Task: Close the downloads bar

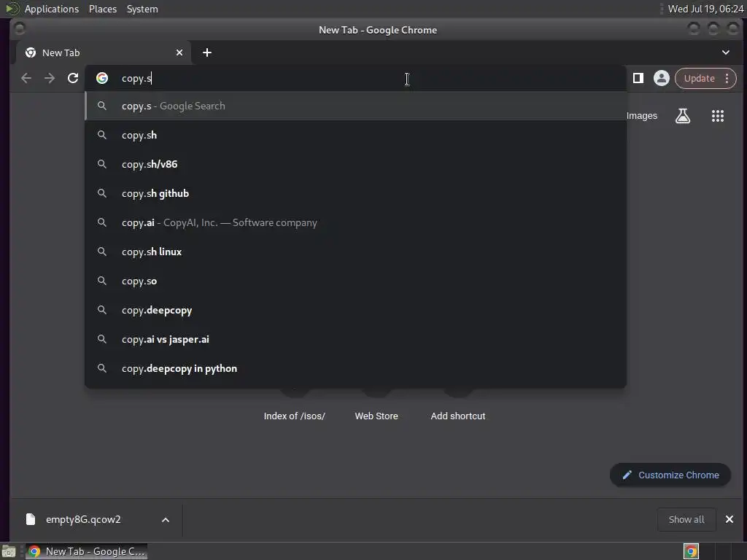Action: click(x=729, y=519)
